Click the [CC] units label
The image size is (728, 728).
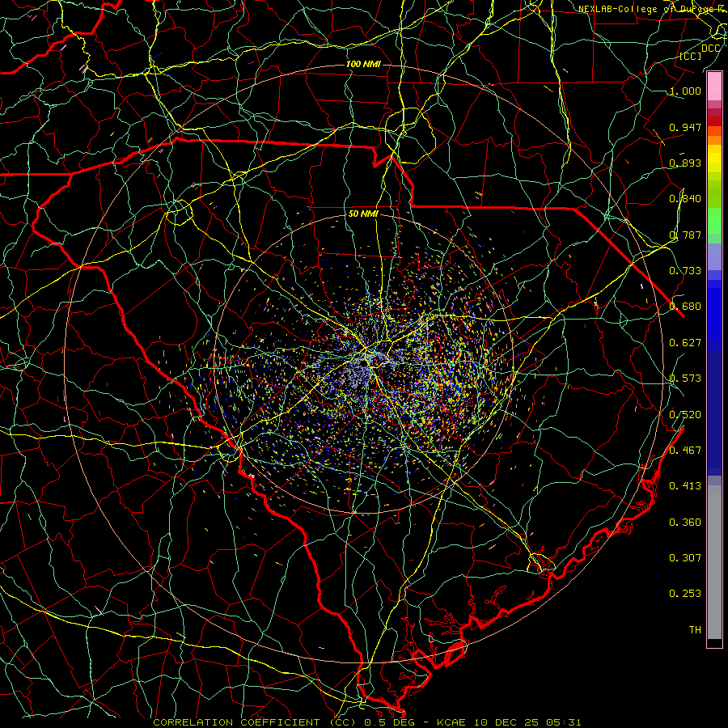(x=691, y=56)
